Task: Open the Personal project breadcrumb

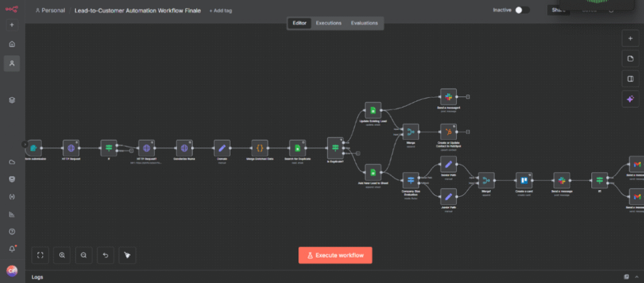Action: 50,11
